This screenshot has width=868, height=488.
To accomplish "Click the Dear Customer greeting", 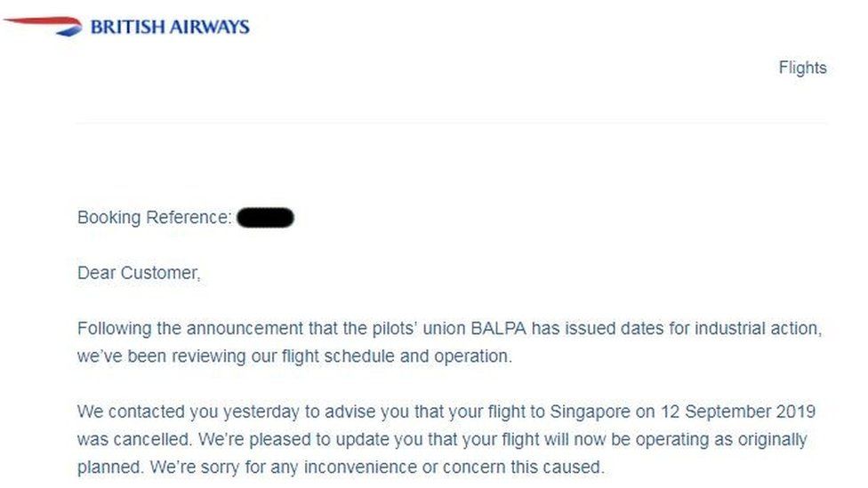I will click(x=139, y=273).
